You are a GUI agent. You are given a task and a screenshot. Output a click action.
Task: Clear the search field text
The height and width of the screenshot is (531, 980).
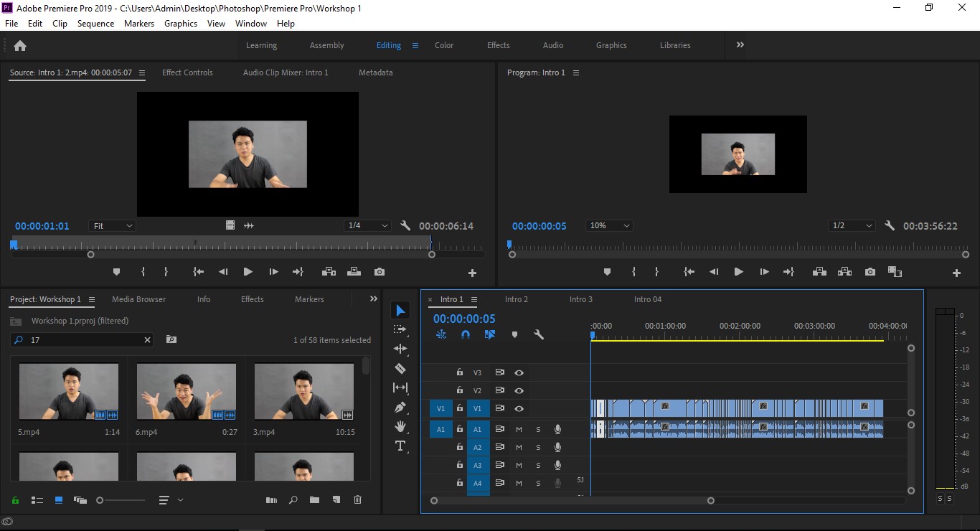[147, 340]
